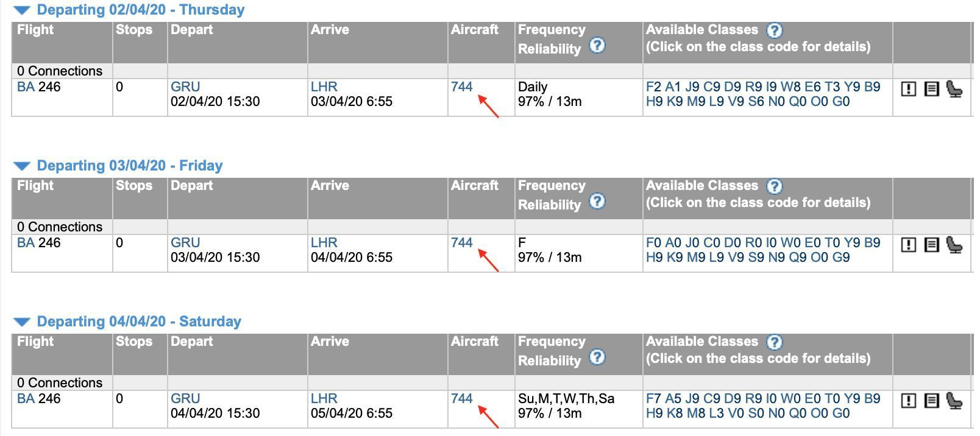Open seat map icon for Saturday flight

[x=954, y=401]
